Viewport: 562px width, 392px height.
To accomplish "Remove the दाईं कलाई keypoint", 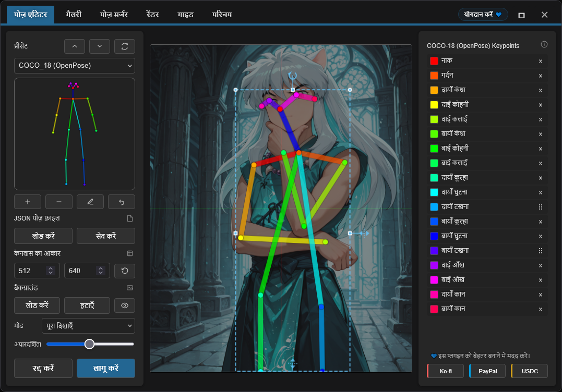I will click(x=541, y=119).
